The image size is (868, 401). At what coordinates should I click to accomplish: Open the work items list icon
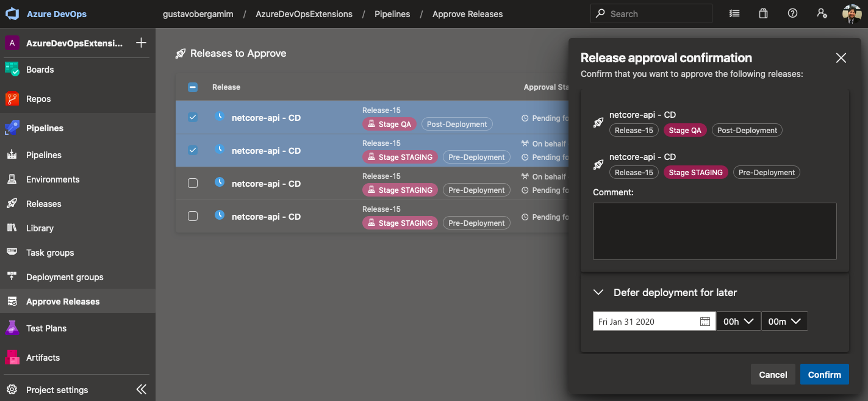(734, 13)
